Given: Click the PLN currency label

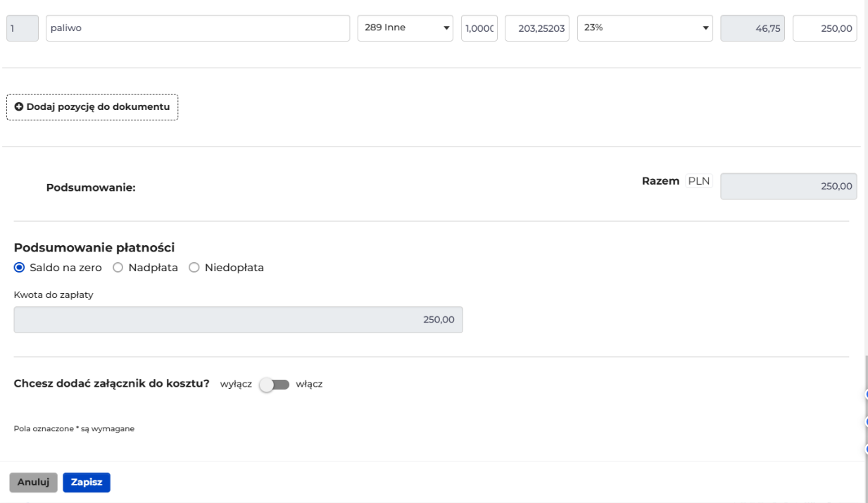Looking at the screenshot, I should 699,181.
